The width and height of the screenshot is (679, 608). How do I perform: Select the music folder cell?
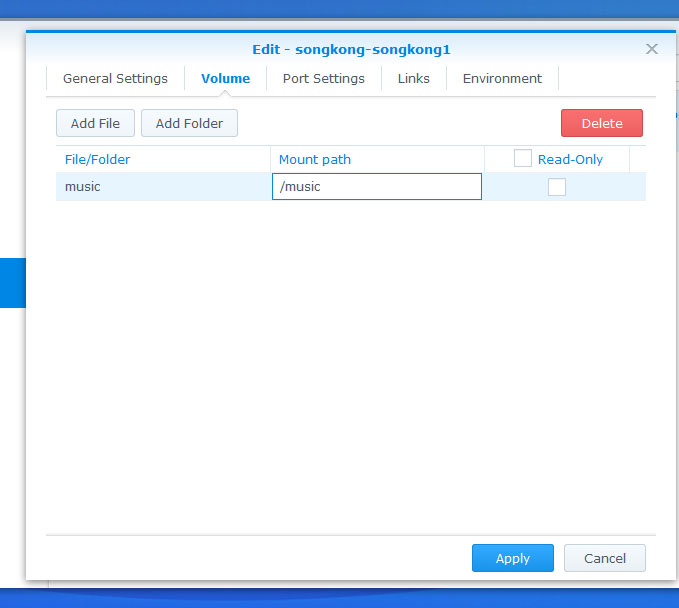point(163,187)
